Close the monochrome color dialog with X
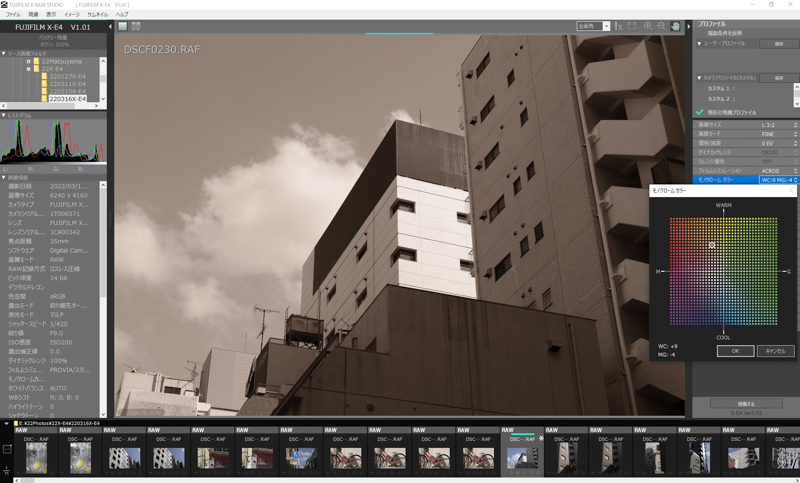 click(x=791, y=190)
